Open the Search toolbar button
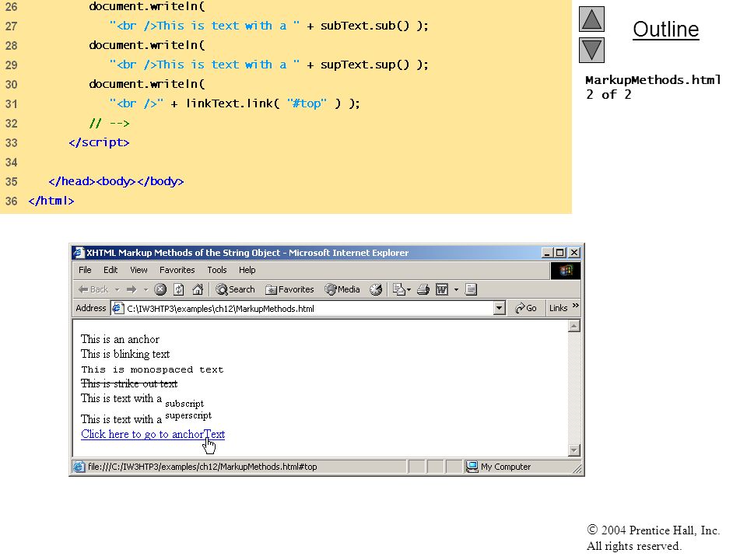747x560 pixels. click(x=235, y=289)
